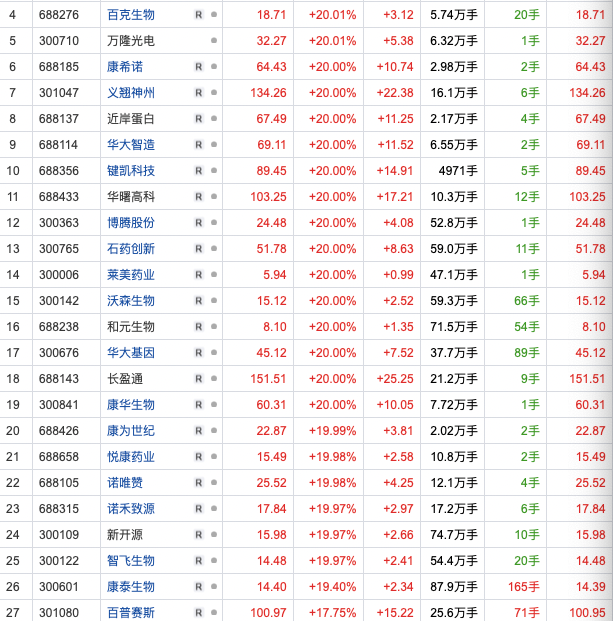Click the grey dot beside 沃森生物
Image resolution: width=613 pixels, height=621 pixels.
[214, 301]
